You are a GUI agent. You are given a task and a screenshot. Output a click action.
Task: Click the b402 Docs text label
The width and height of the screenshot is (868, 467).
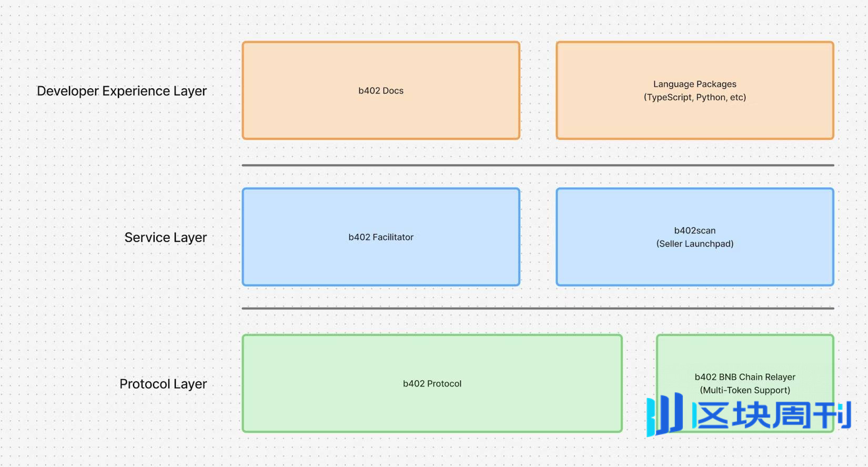381,90
